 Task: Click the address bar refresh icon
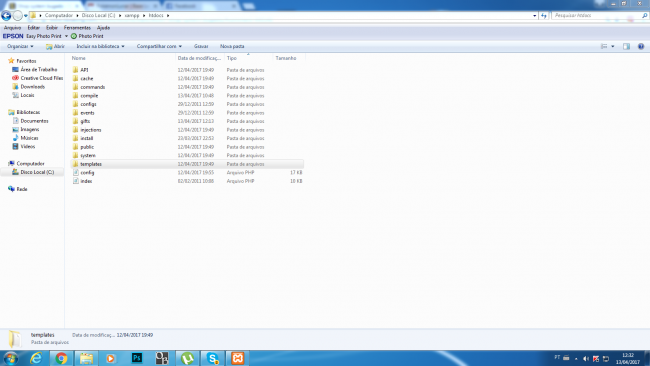[x=544, y=15]
